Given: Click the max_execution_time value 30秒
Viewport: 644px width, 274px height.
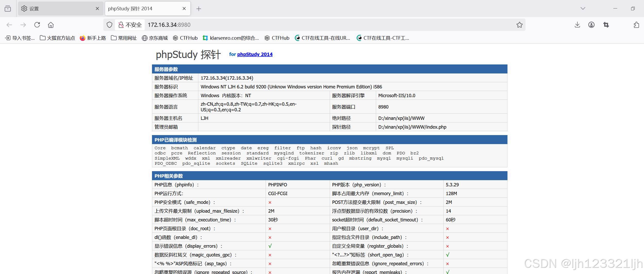Looking at the screenshot, I should 273,220.
